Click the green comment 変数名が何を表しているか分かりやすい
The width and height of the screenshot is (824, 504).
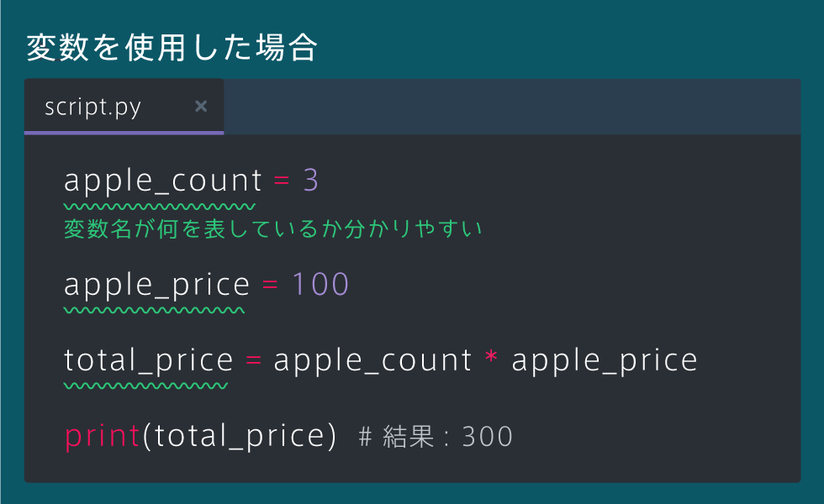pos(272,228)
